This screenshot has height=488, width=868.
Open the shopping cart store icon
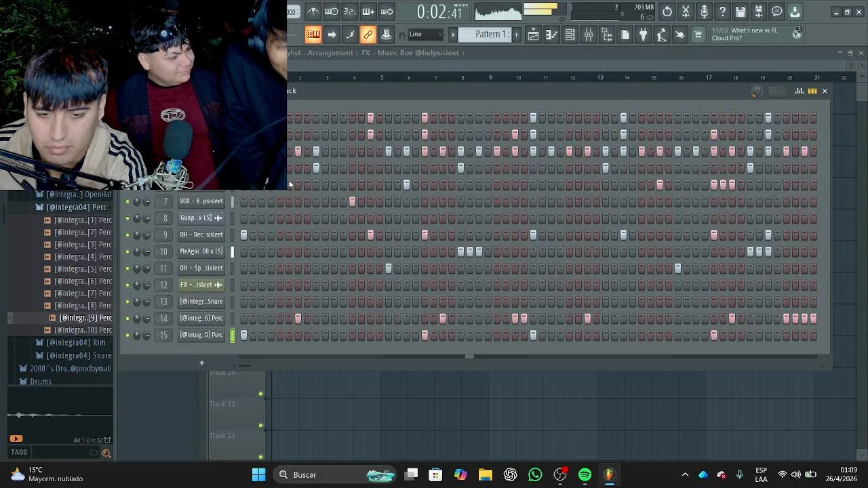698,35
